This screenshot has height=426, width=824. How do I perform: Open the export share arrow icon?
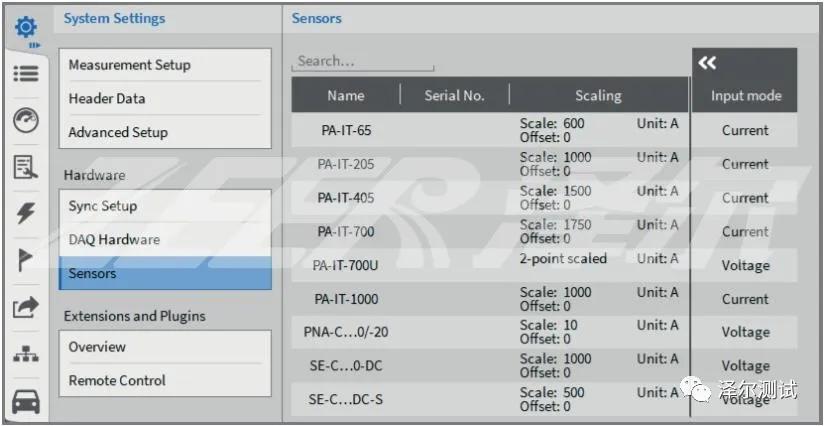click(25, 308)
